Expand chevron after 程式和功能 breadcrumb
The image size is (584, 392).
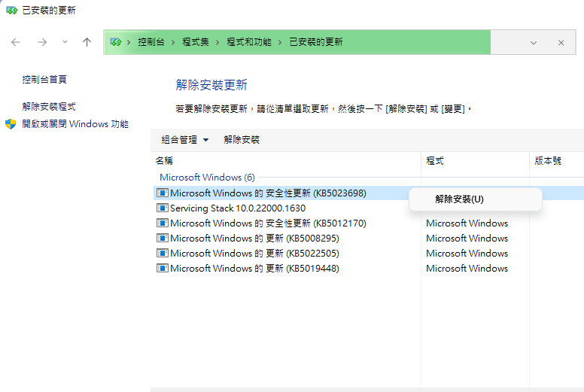click(x=280, y=42)
